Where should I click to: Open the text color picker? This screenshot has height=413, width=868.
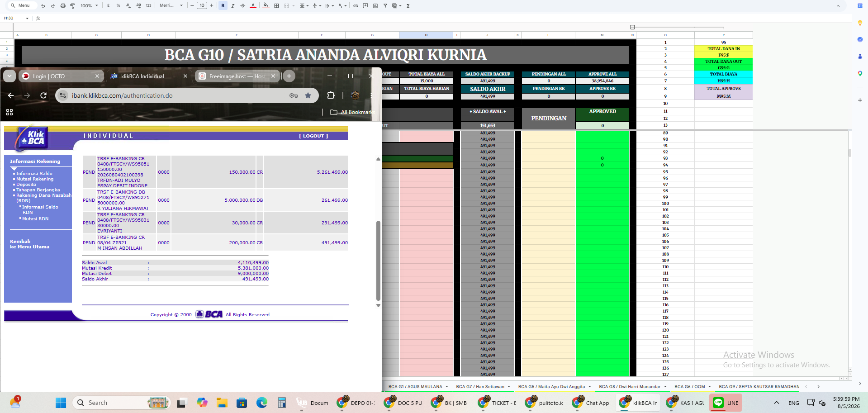253,6
